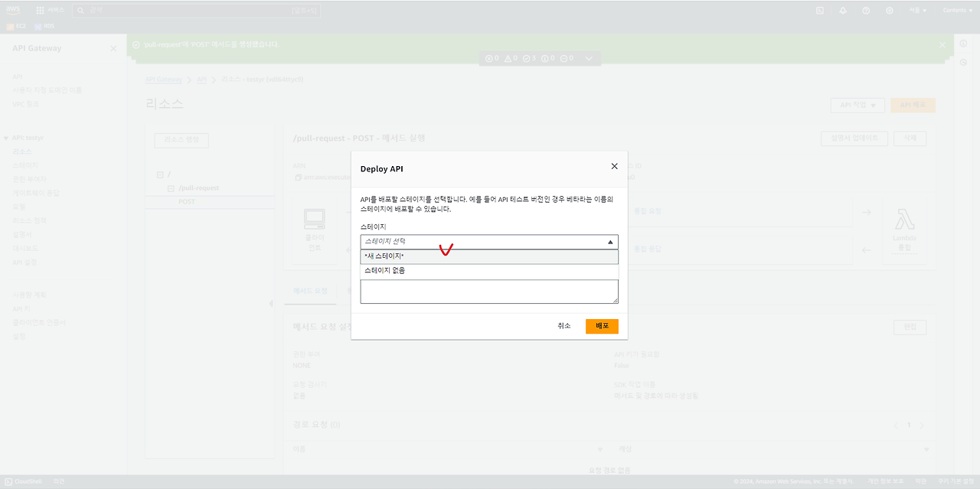Collapse the 'API: testyr' sidebar section
The height and width of the screenshot is (489, 980).
click(x=7, y=138)
